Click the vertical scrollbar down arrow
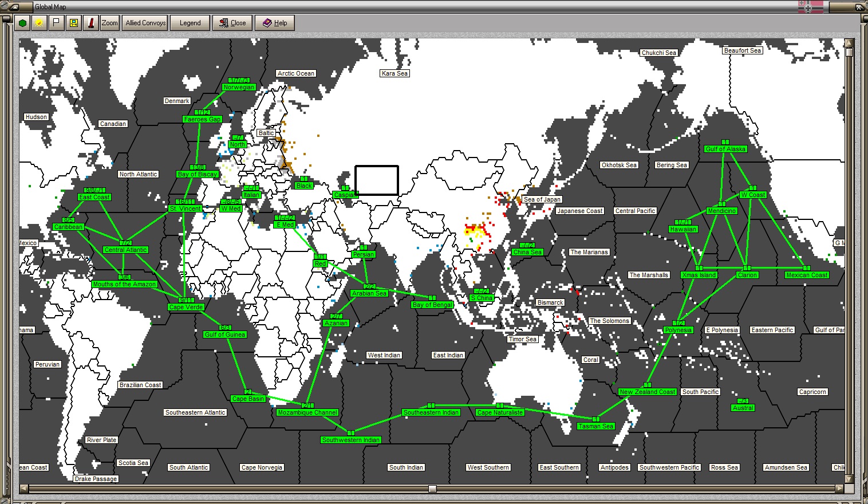The image size is (868, 504). (849, 479)
